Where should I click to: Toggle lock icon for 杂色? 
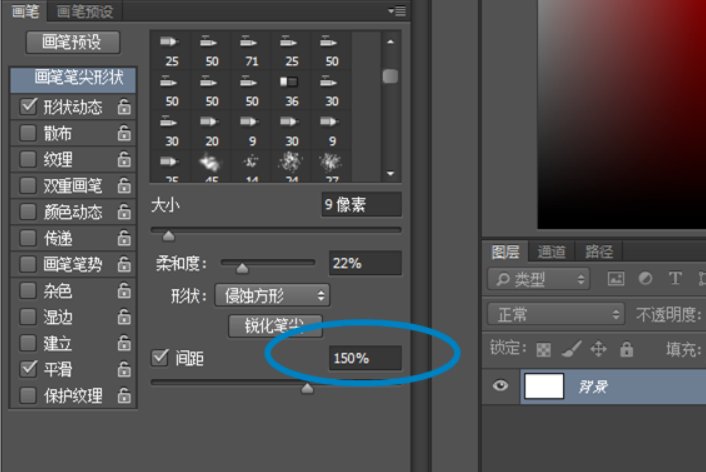(x=124, y=290)
